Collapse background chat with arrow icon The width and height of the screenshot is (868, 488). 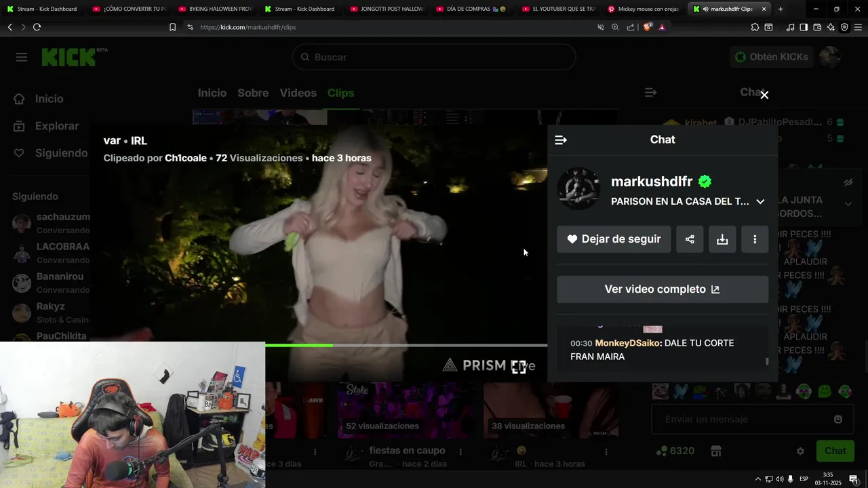point(650,92)
